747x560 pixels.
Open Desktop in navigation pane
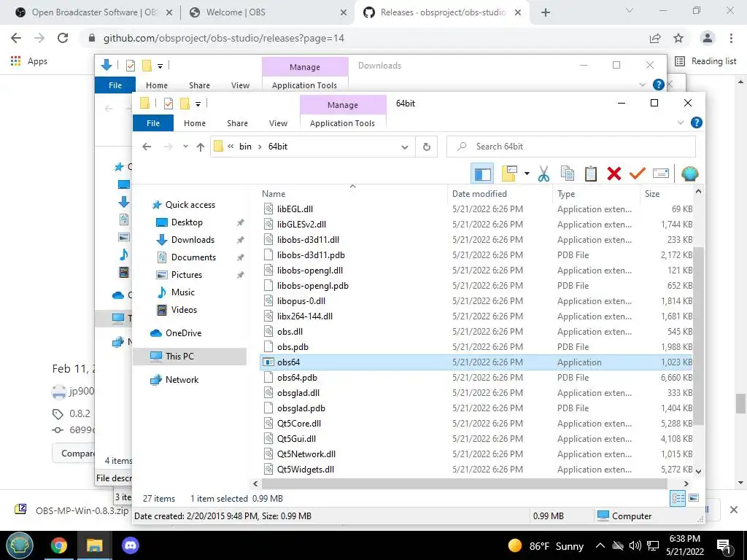pos(187,222)
